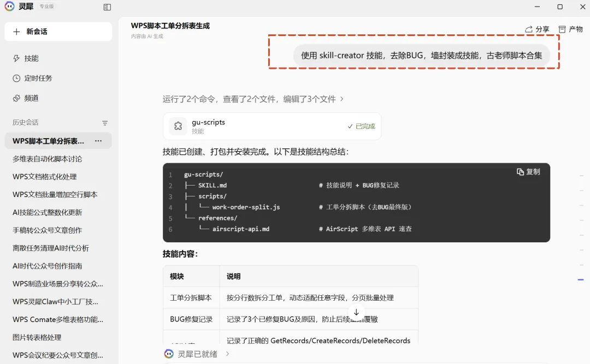
Task: Minimize the 灵犀 window
Action: coord(537,7)
